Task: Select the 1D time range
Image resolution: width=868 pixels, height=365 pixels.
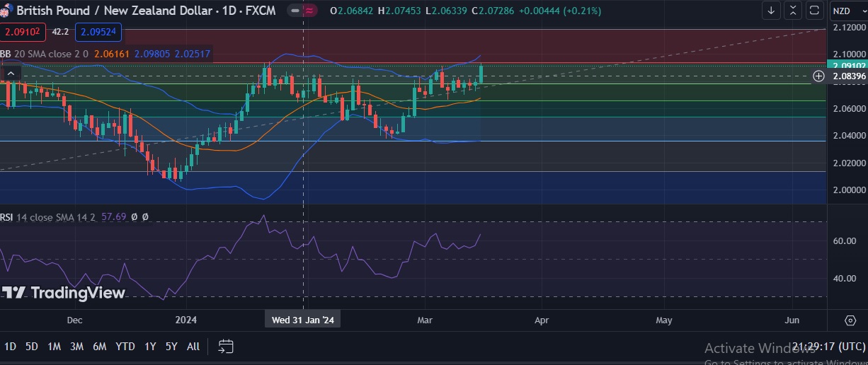Action: click(11, 347)
